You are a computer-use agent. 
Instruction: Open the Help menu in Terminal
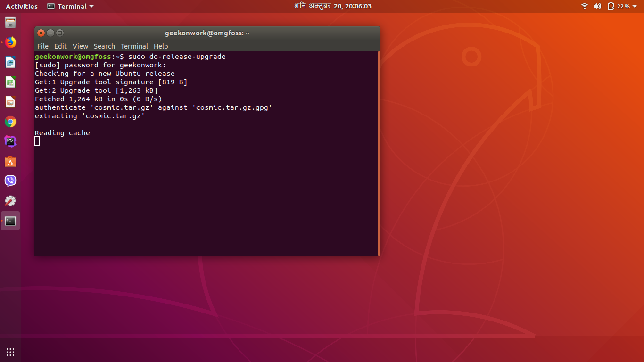pyautogui.click(x=161, y=46)
